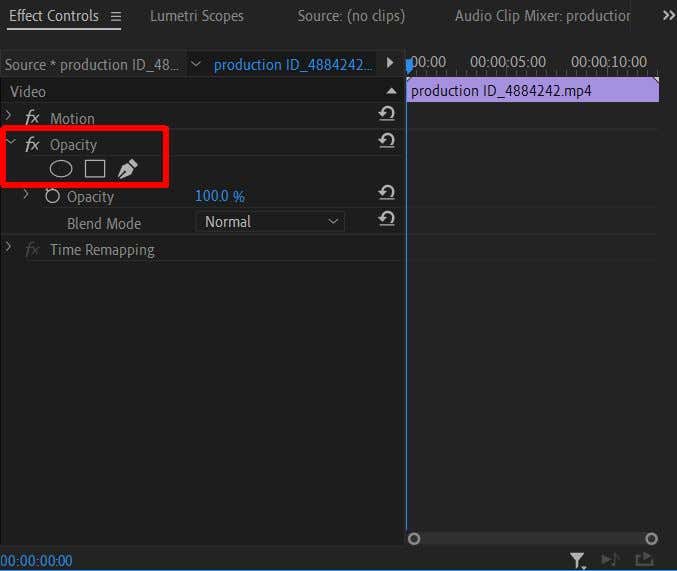The image size is (677, 571).
Task: Toggle animation stopwatch for Opacity
Action: (x=52, y=196)
